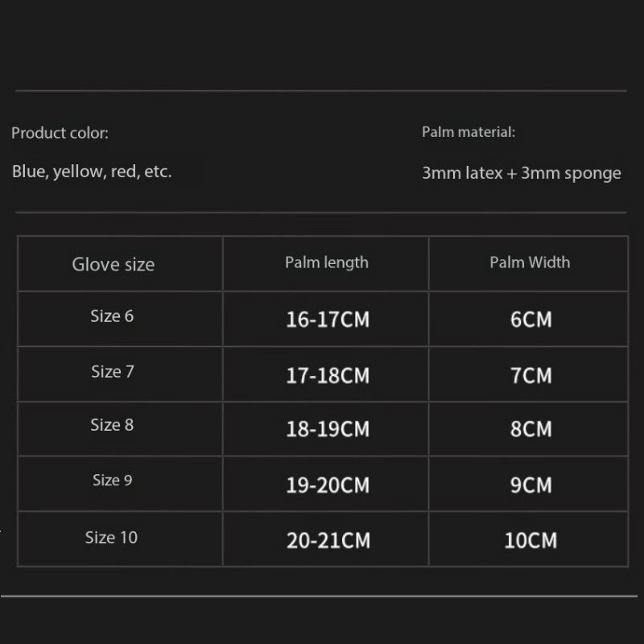Click the Palm material label
Image resolution: width=644 pixels, height=644 pixels.
point(469,132)
